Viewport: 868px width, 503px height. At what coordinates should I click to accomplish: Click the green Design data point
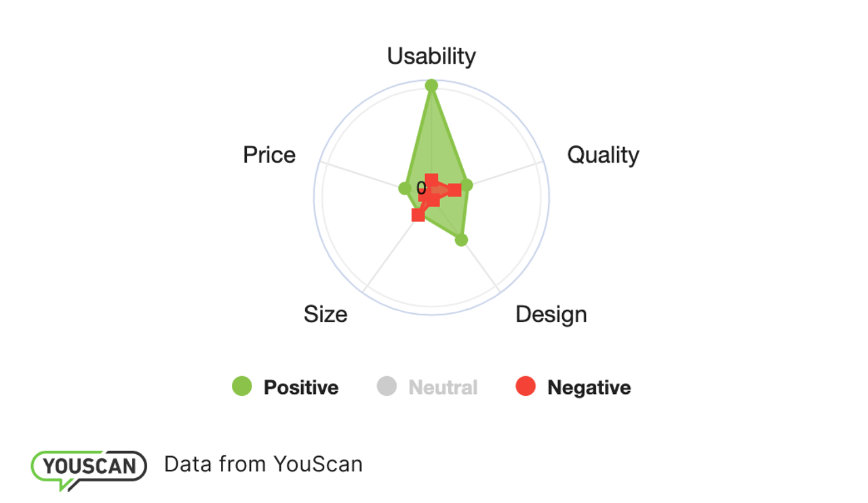click(461, 240)
